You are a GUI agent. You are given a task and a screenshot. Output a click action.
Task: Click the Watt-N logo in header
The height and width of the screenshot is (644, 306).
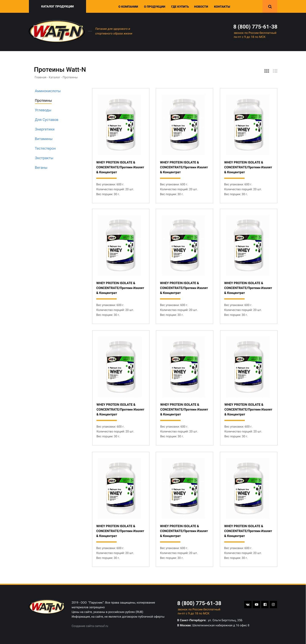(57, 31)
